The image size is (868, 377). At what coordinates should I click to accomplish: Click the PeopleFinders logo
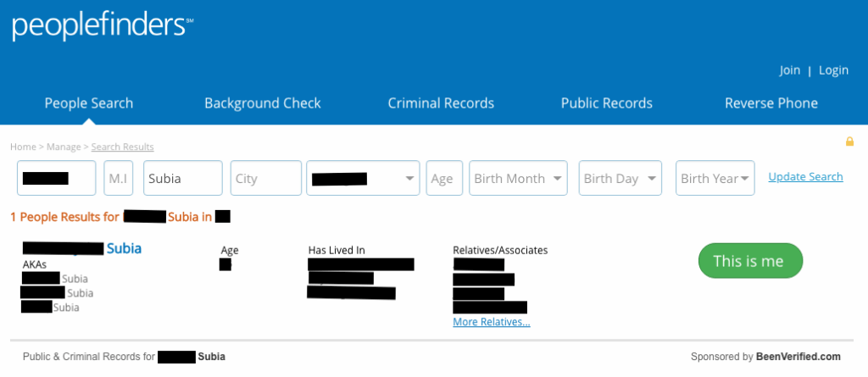[x=102, y=25]
